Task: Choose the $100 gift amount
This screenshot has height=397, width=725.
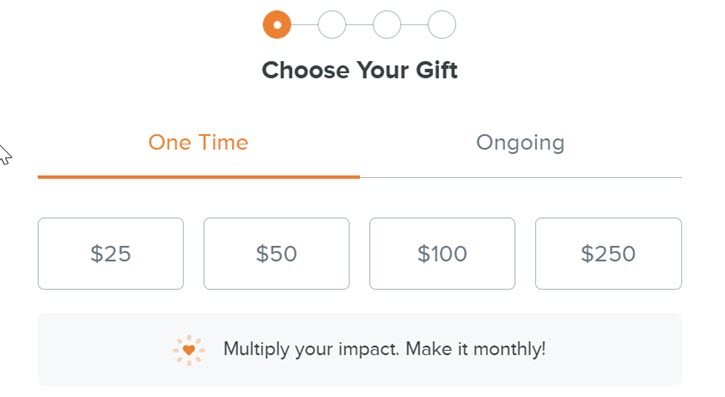Action: point(442,254)
